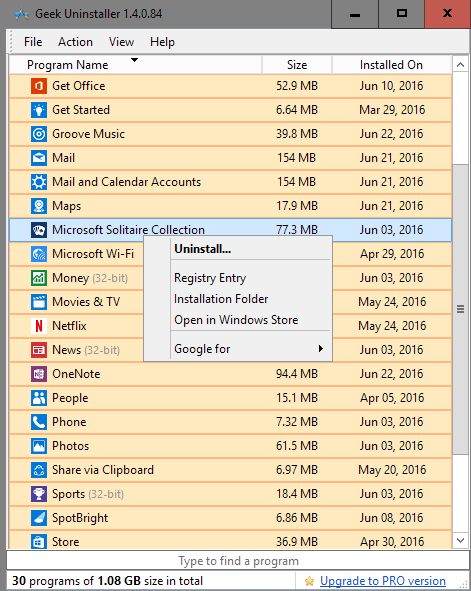Sort list by Size column

click(x=297, y=65)
